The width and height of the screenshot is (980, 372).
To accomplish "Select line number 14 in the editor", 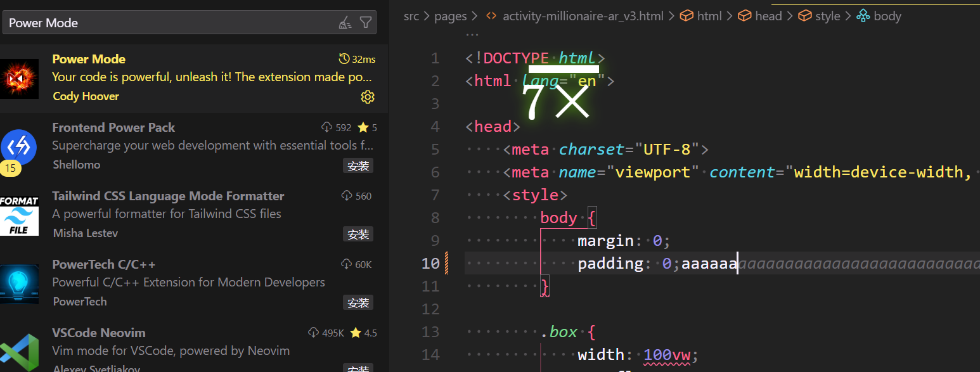I will pyautogui.click(x=430, y=354).
